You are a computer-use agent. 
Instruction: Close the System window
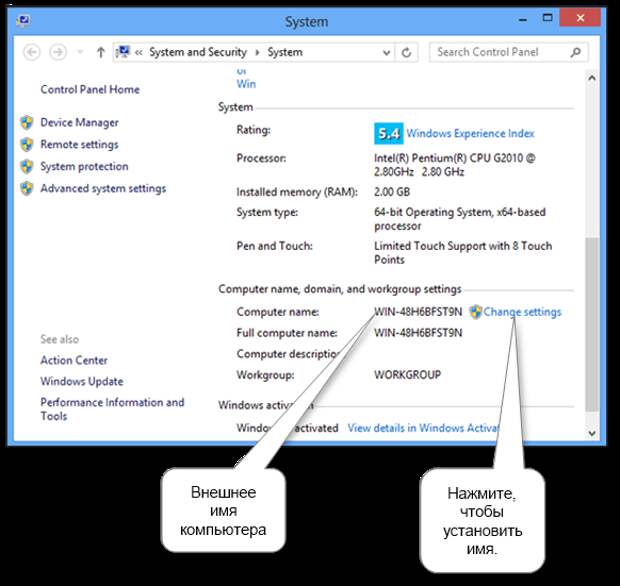point(580,18)
